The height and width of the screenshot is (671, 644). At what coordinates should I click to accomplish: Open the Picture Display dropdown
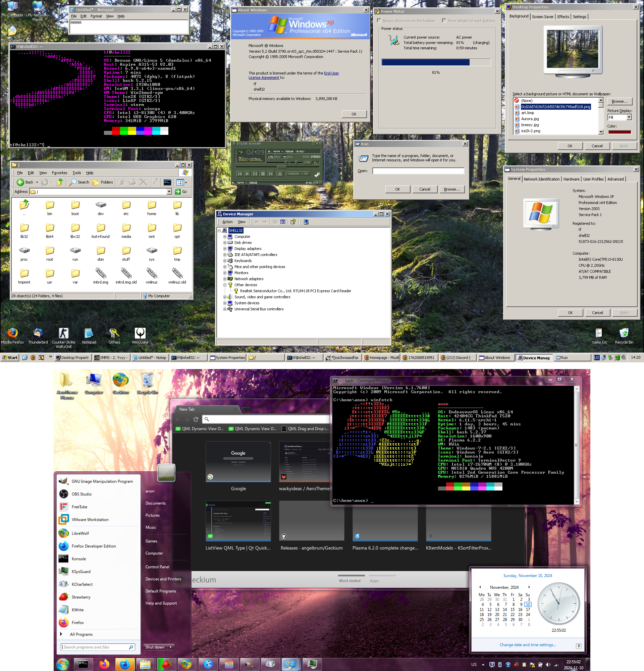[629, 117]
